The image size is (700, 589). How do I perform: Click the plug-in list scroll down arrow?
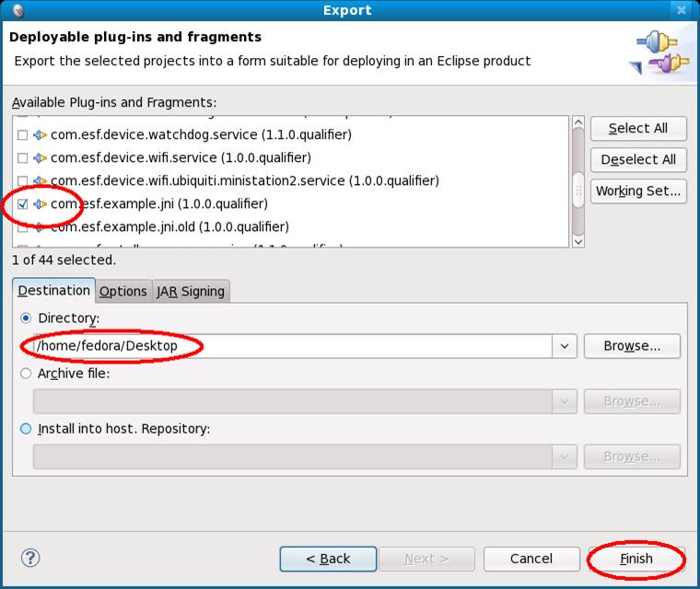pos(578,241)
